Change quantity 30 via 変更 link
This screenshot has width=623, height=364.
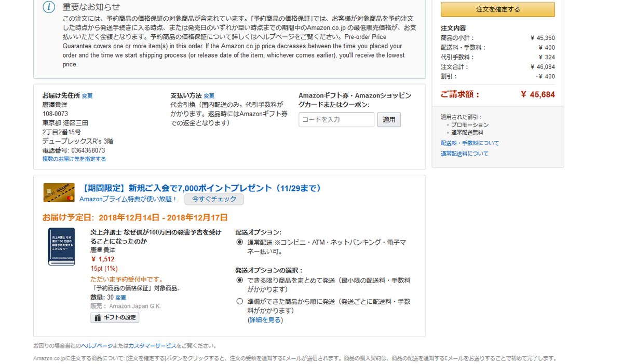(120, 298)
